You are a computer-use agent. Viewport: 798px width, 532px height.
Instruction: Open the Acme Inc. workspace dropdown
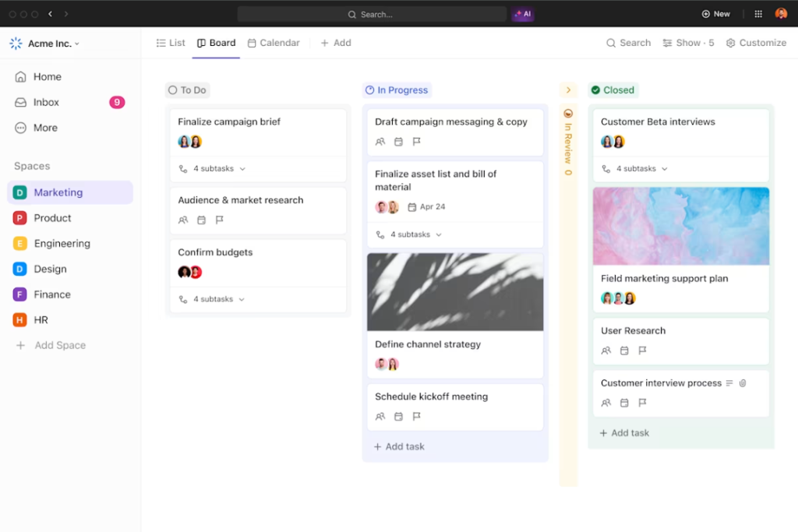53,44
